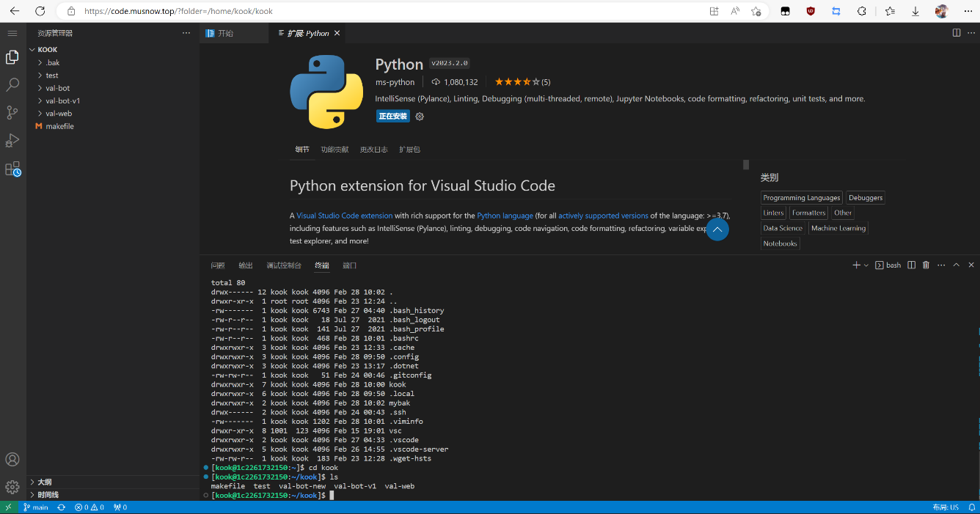Open errors and warnings problems indicator
Viewport: 980px width, 514px height.
tap(89, 507)
